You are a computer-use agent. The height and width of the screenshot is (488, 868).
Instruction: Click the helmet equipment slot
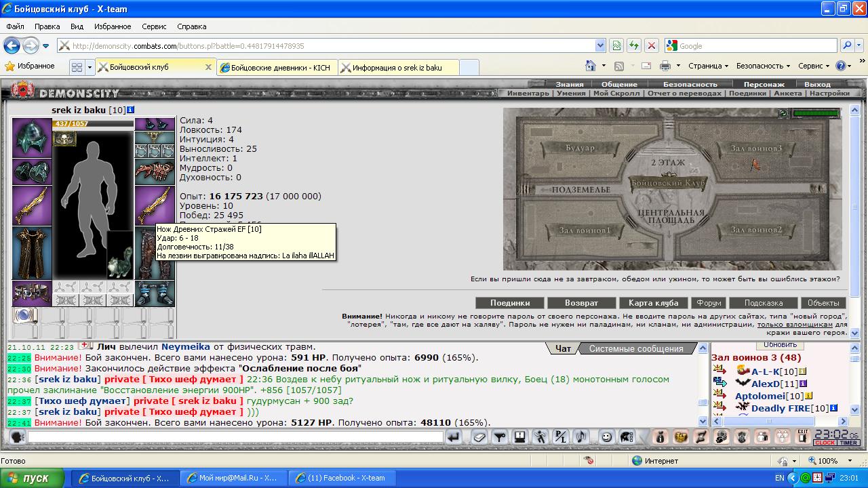coord(32,138)
